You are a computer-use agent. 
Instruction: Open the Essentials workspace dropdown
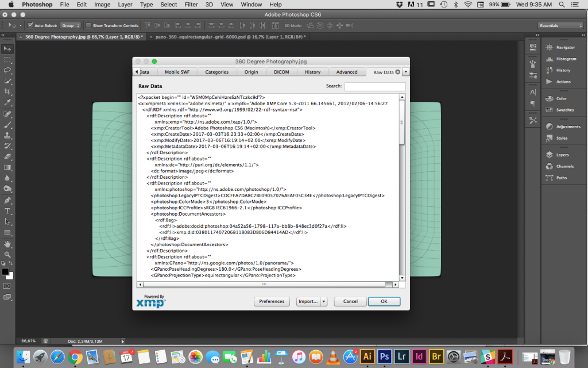[560, 25]
